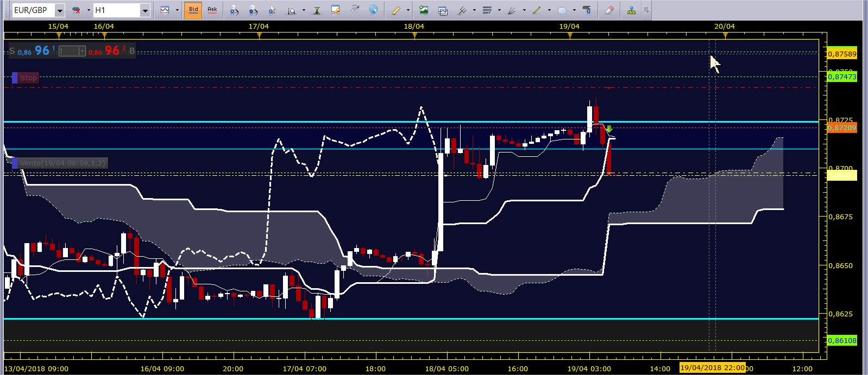Click the zoom out chart icon
The width and height of the screenshot is (868, 375).
coord(253,10)
